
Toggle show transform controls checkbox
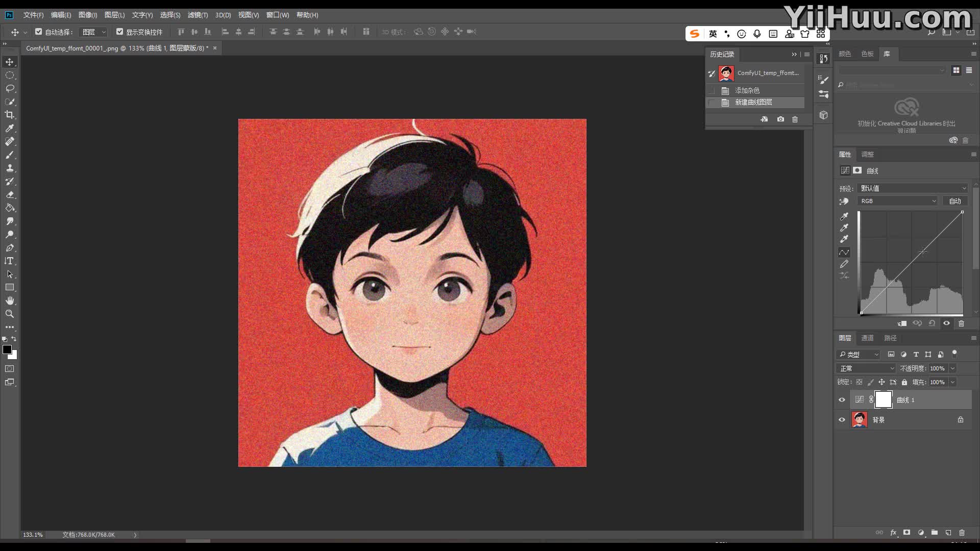tap(119, 32)
